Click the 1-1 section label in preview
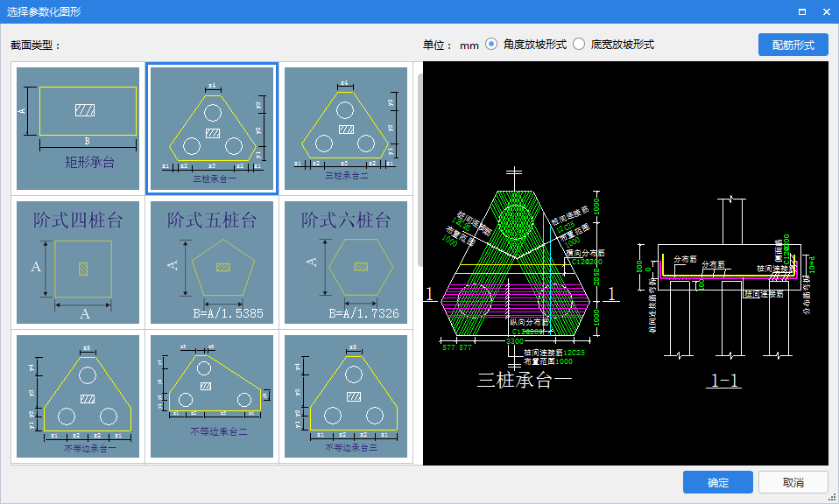This screenshot has width=839, height=504. pyautogui.click(x=724, y=380)
